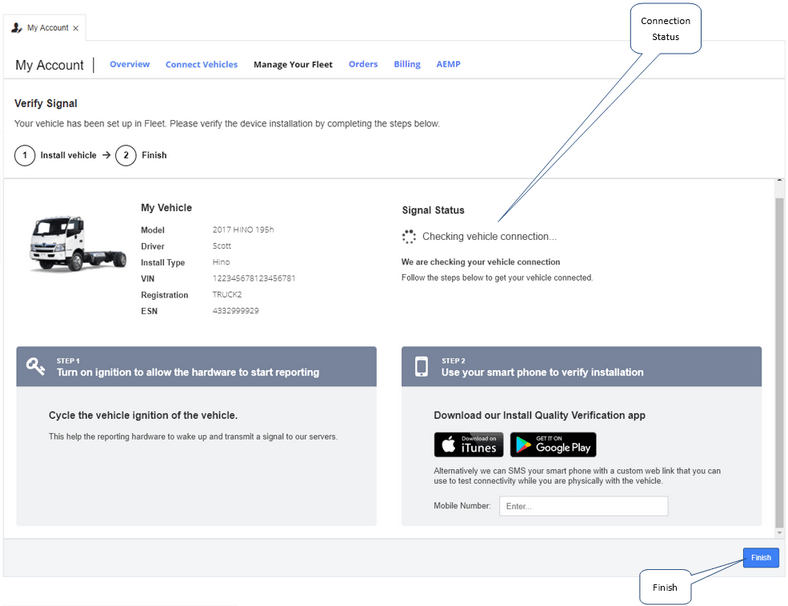This screenshot has height=606, width=788.
Task: Click Download our Install Quality Verification app text
Action: [x=540, y=416]
